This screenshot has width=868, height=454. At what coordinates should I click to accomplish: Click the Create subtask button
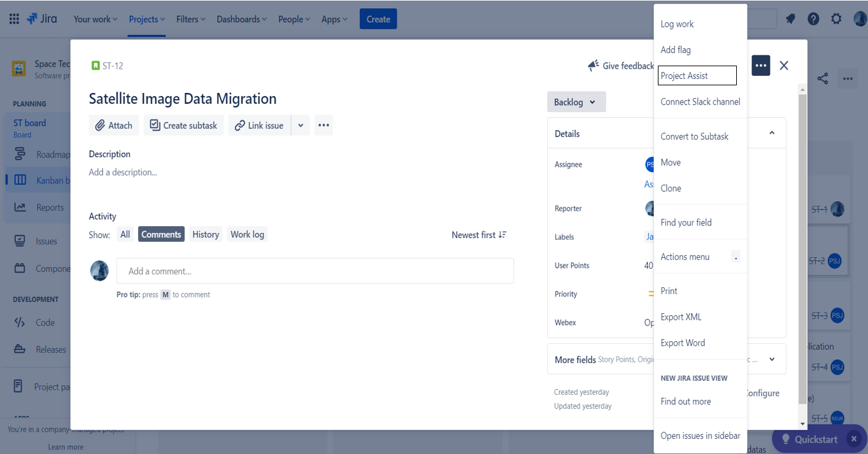coord(183,125)
